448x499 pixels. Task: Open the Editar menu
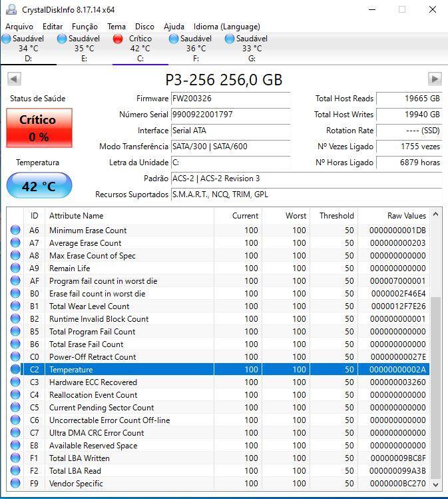[x=53, y=27]
